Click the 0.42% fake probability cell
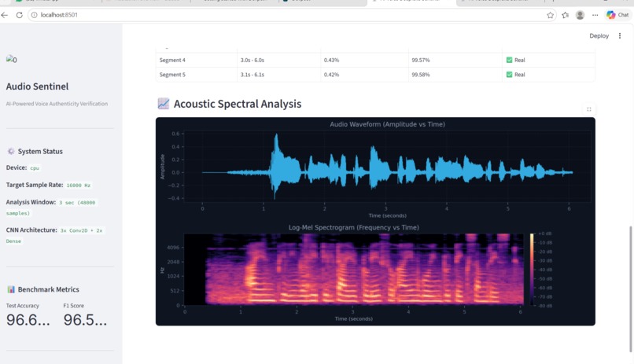This screenshot has height=364, width=634. click(x=331, y=75)
